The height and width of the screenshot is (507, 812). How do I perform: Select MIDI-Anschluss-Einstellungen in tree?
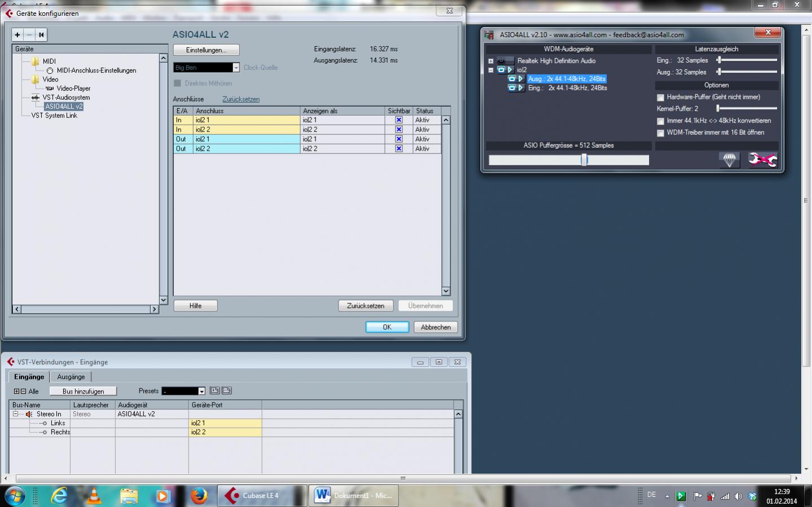click(x=96, y=70)
